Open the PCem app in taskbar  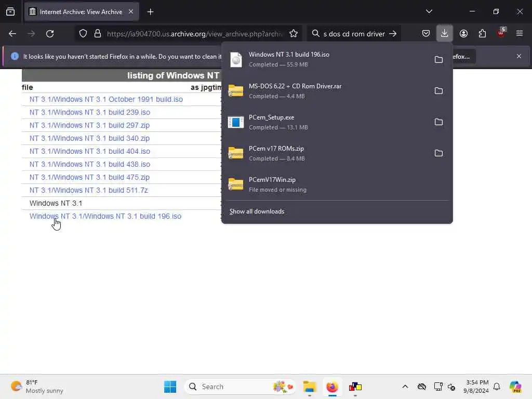[x=355, y=387]
